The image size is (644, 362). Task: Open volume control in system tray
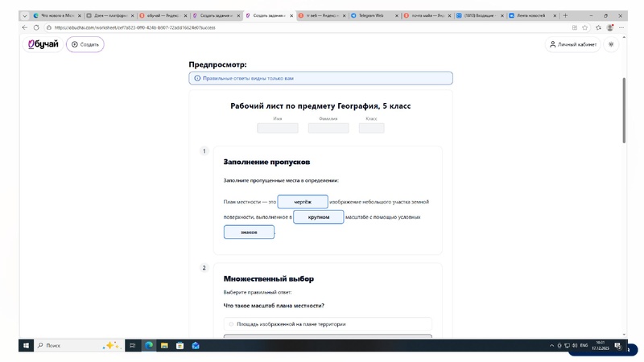[575, 346]
